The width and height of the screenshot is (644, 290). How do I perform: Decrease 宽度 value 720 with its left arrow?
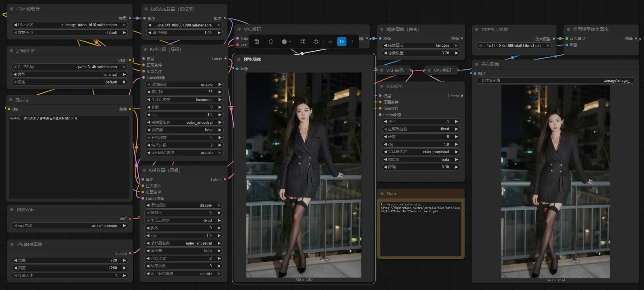(15, 260)
